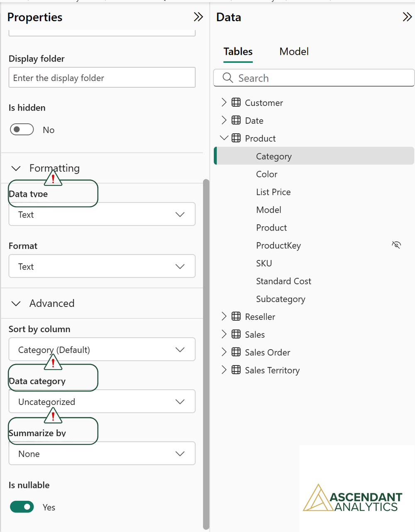
Task: Switch to the Tables tab
Action: pos(238,51)
